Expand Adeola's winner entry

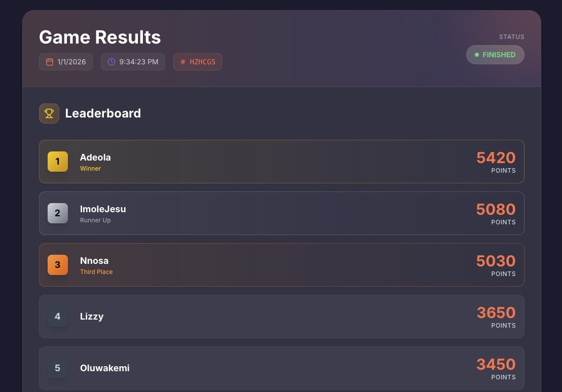[x=282, y=161]
